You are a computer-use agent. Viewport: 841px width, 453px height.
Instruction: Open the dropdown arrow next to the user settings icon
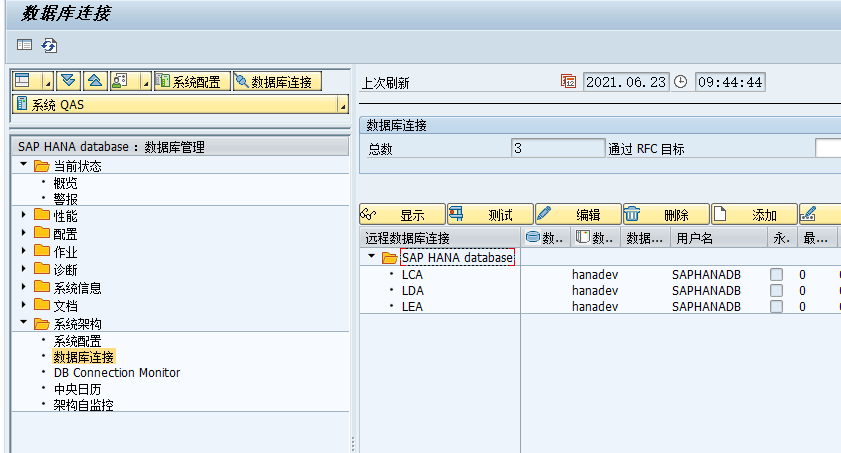click(x=145, y=81)
